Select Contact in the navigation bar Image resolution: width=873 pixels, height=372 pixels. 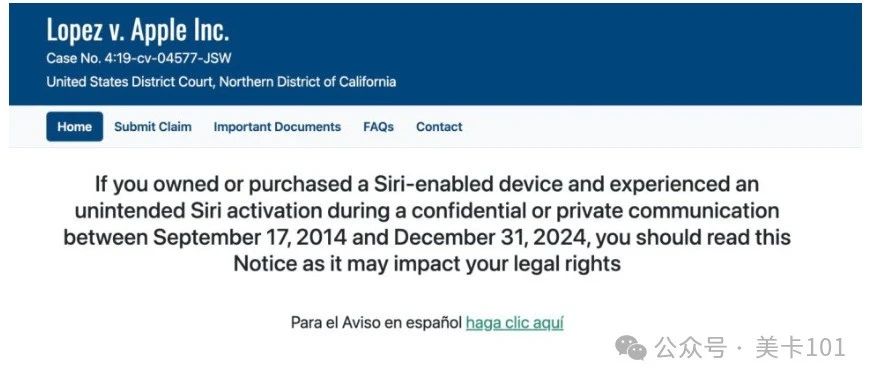(x=439, y=126)
